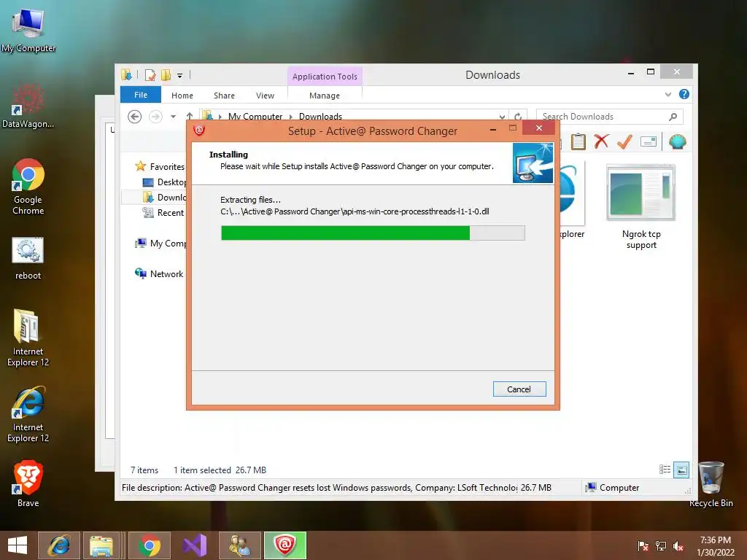Open the File tab in Downloads window
Viewport: 747px width, 560px height.
(x=141, y=95)
